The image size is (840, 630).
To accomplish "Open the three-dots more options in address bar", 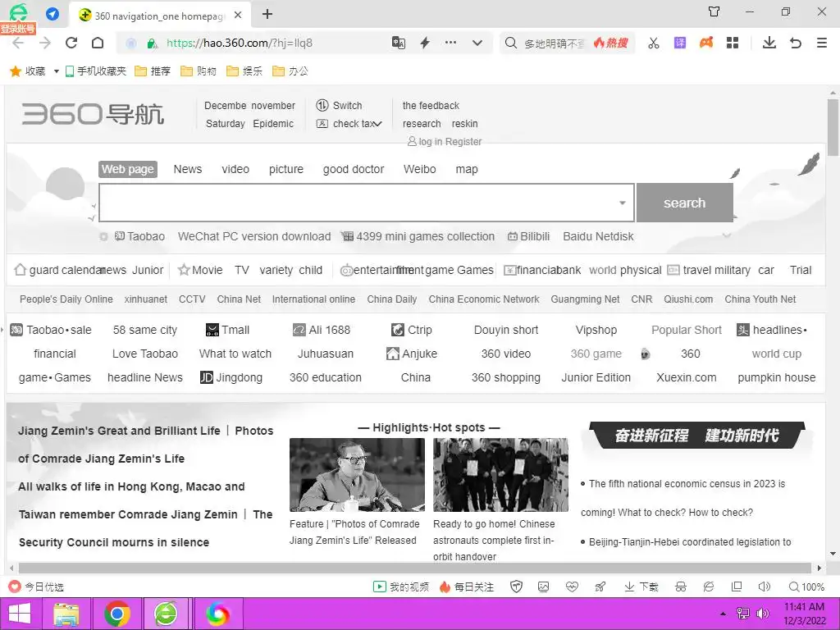I will coord(450,43).
